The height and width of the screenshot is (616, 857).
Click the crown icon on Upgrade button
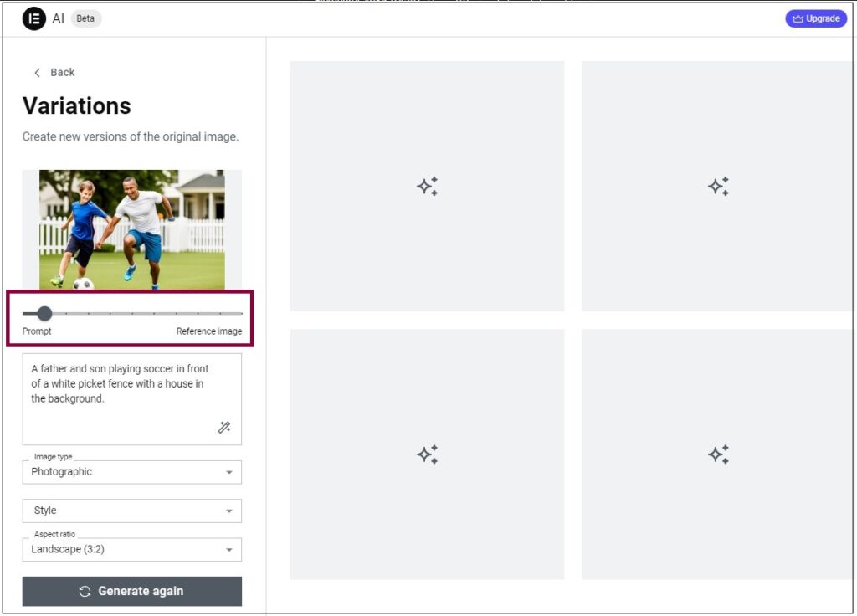pos(798,18)
